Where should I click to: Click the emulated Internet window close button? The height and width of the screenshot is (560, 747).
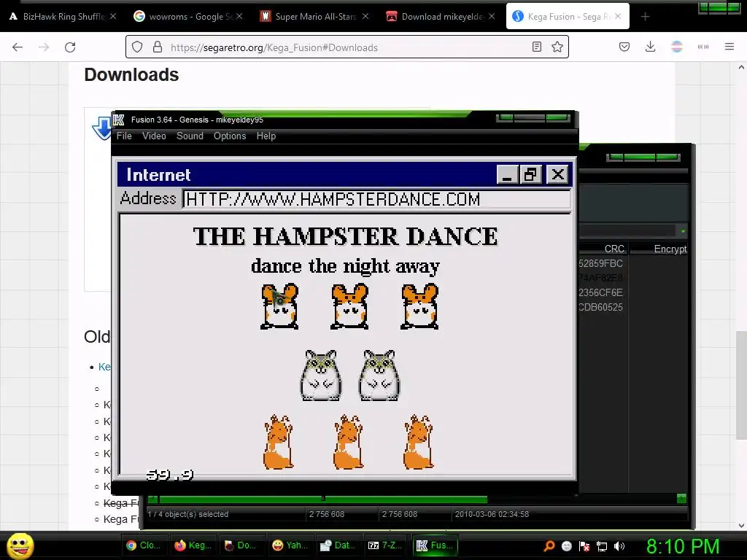point(557,175)
